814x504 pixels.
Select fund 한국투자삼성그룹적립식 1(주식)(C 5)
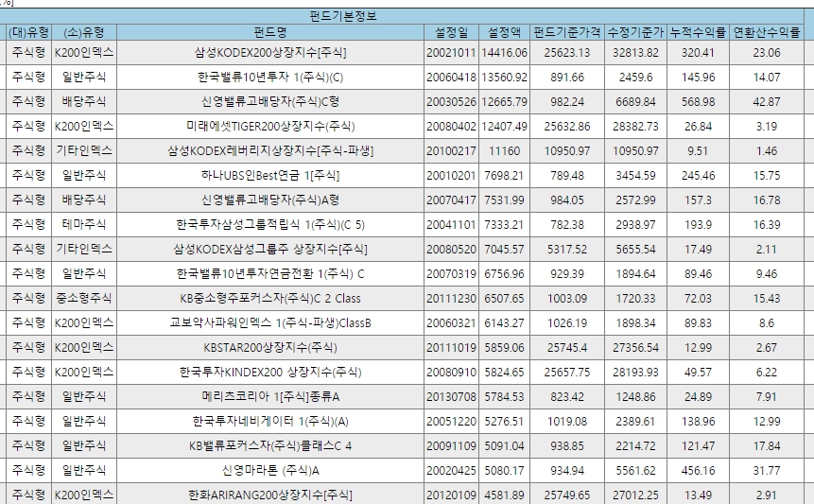270,225
